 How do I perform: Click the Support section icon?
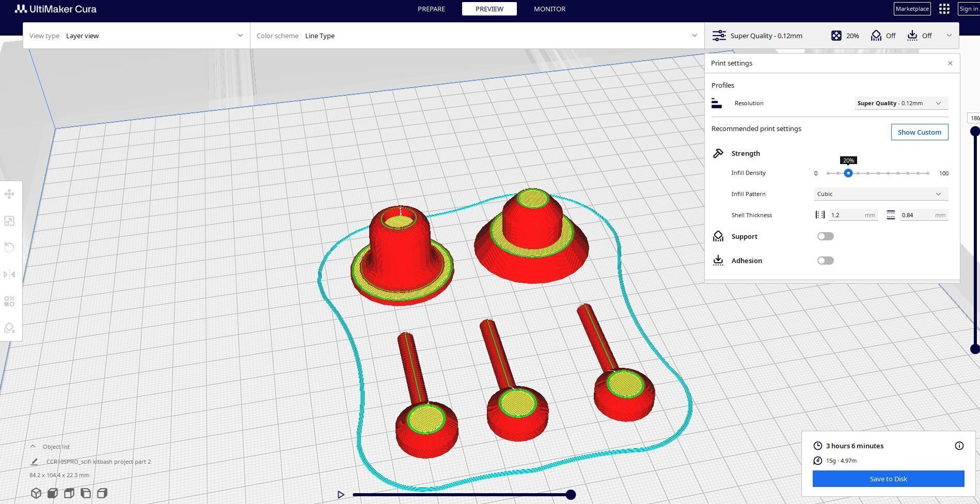tap(718, 236)
